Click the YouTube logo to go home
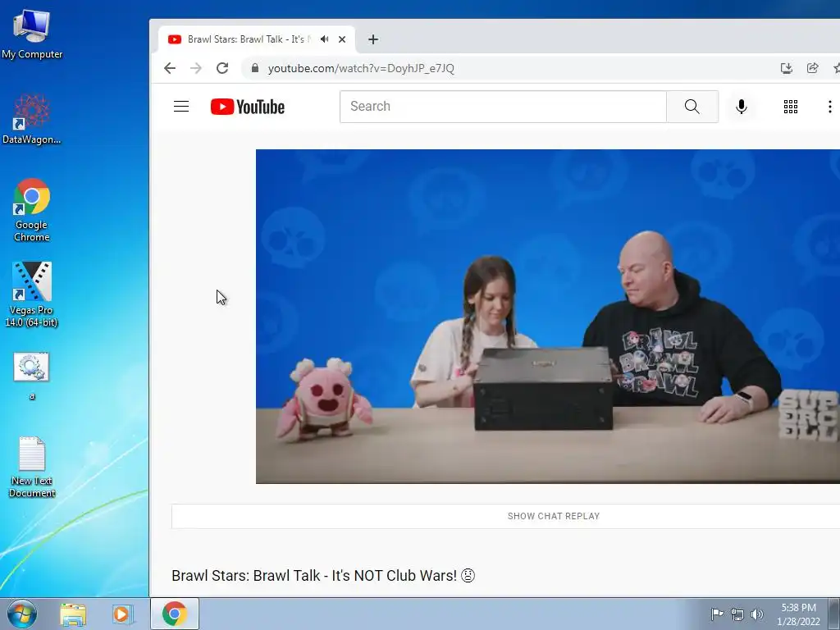 click(248, 107)
